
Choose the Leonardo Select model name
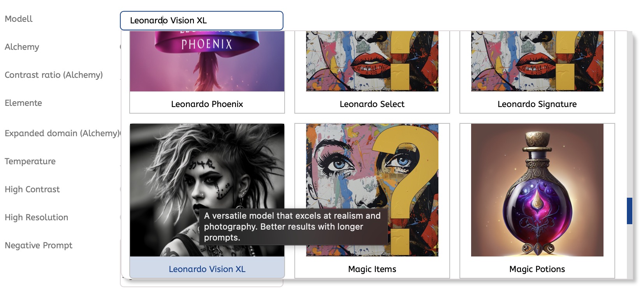coord(372,104)
